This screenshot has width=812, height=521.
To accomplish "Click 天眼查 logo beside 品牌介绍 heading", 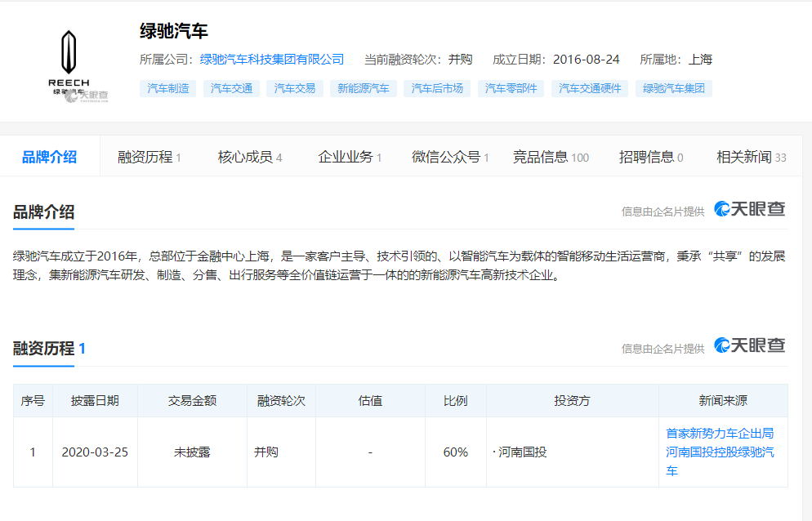I will coord(750,209).
